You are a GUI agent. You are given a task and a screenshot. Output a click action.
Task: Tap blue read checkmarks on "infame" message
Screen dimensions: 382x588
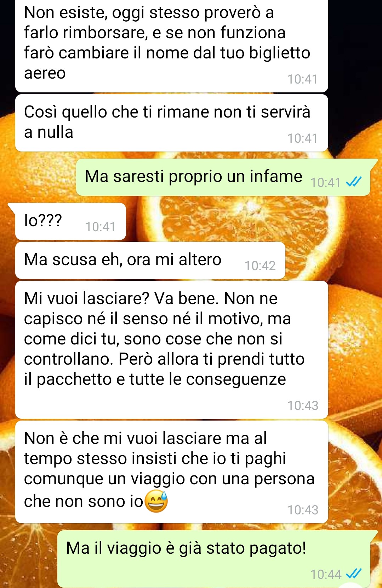click(354, 182)
